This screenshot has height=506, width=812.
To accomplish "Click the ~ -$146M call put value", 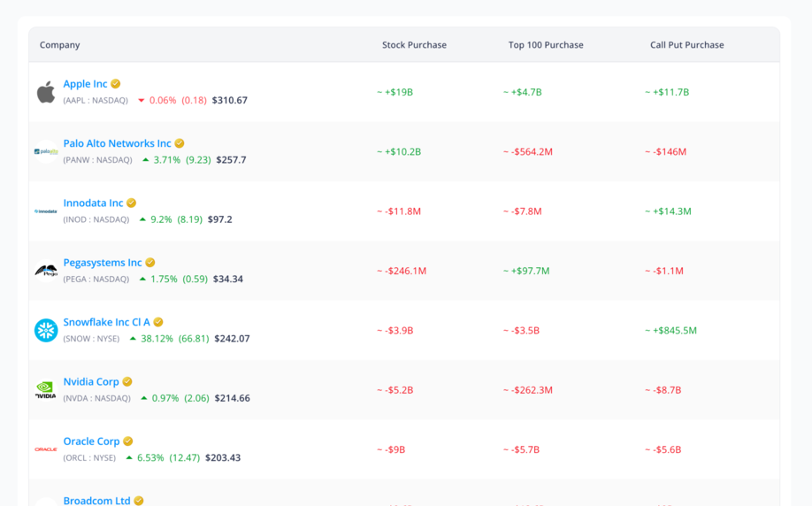I will tap(665, 152).
